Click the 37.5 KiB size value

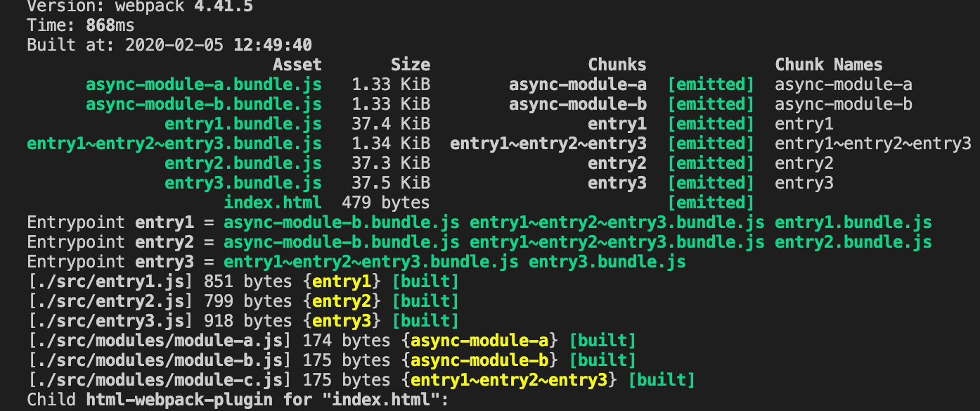[391, 183]
